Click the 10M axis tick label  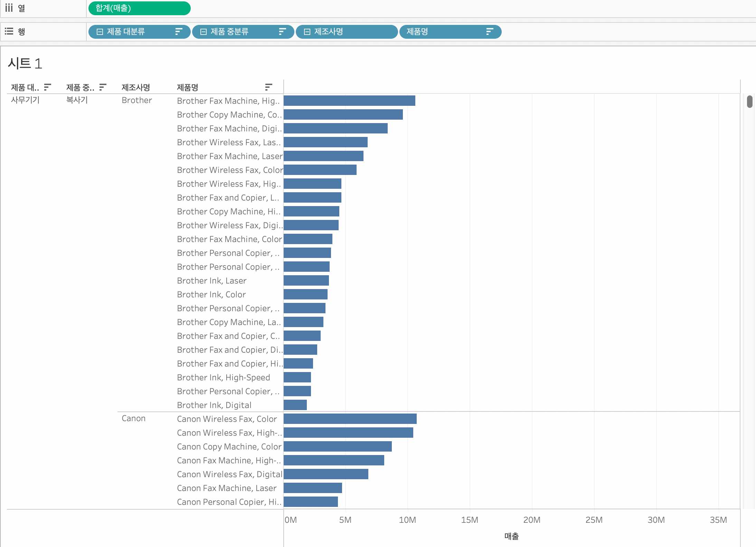pyautogui.click(x=407, y=520)
